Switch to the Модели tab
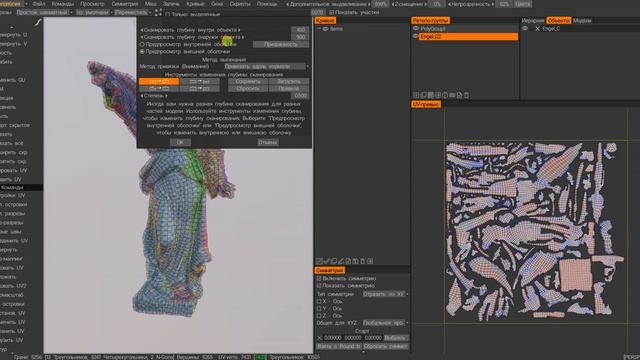The image size is (640, 360). (582, 20)
